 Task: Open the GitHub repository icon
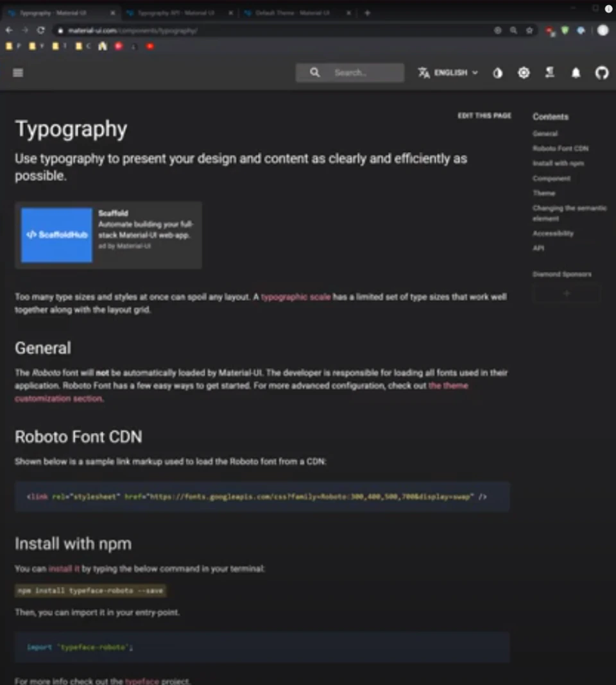602,72
